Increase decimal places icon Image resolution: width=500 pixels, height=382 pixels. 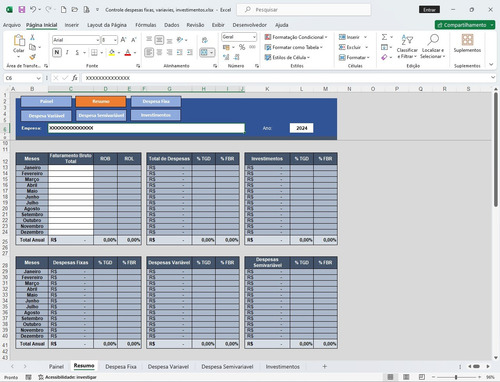226,57
